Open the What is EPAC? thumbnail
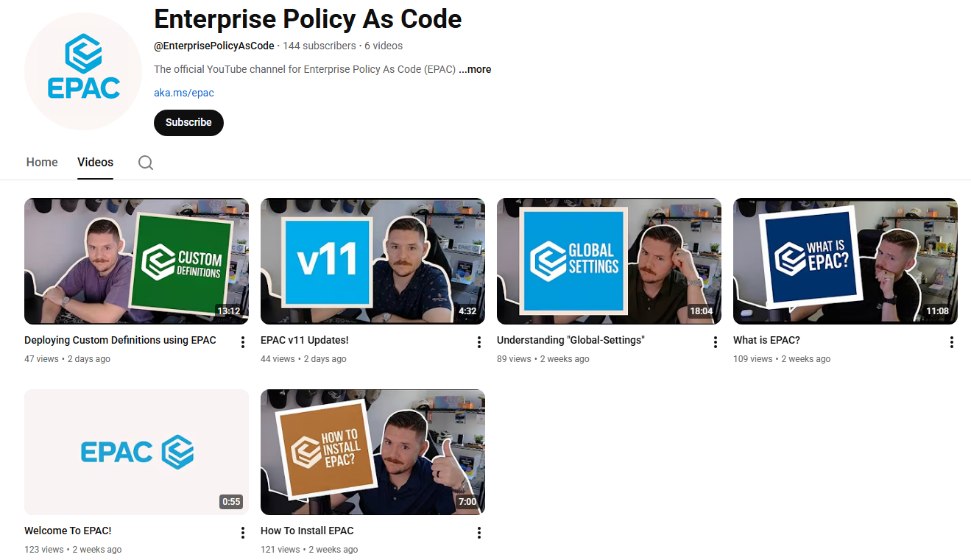This screenshot has width=971, height=560. [x=845, y=261]
